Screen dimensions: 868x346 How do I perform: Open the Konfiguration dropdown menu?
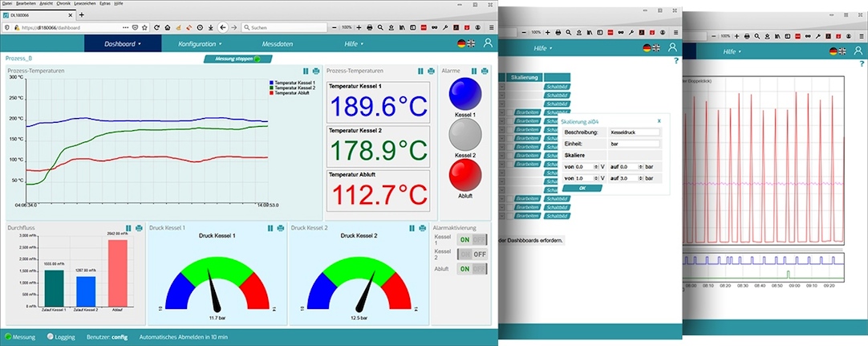coord(200,43)
